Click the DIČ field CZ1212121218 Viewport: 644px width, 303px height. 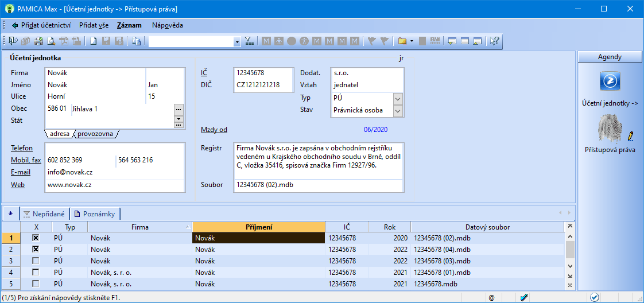pyautogui.click(x=262, y=85)
